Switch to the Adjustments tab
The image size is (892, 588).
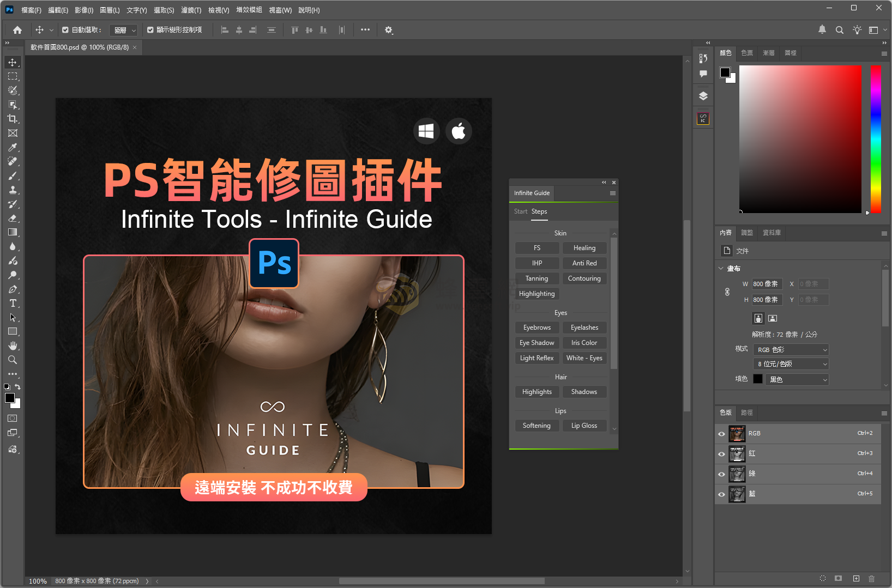pyautogui.click(x=747, y=233)
